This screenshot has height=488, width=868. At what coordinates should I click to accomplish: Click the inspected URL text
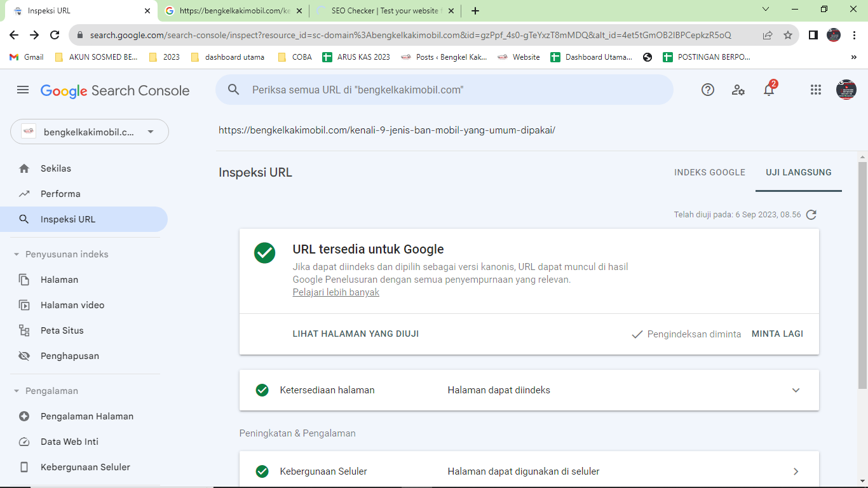click(x=387, y=130)
